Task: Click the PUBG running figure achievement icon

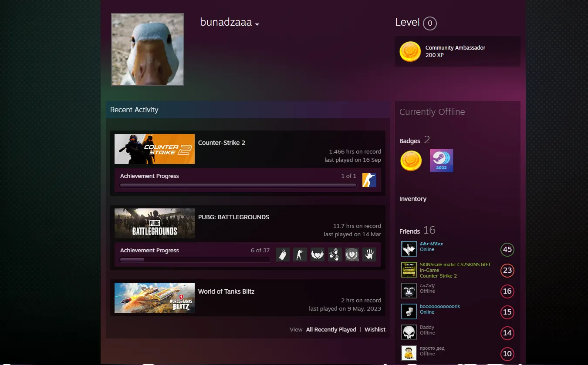Action: coord(300,254)
